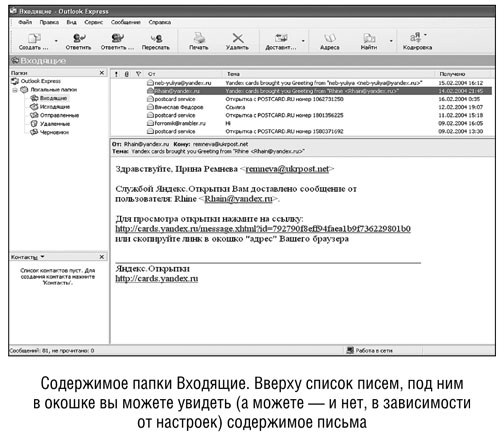Open the dropdown arrow next to Доставить
Image resolution: width=500 pixels, height=434 pixels.
tap(303, 41)
